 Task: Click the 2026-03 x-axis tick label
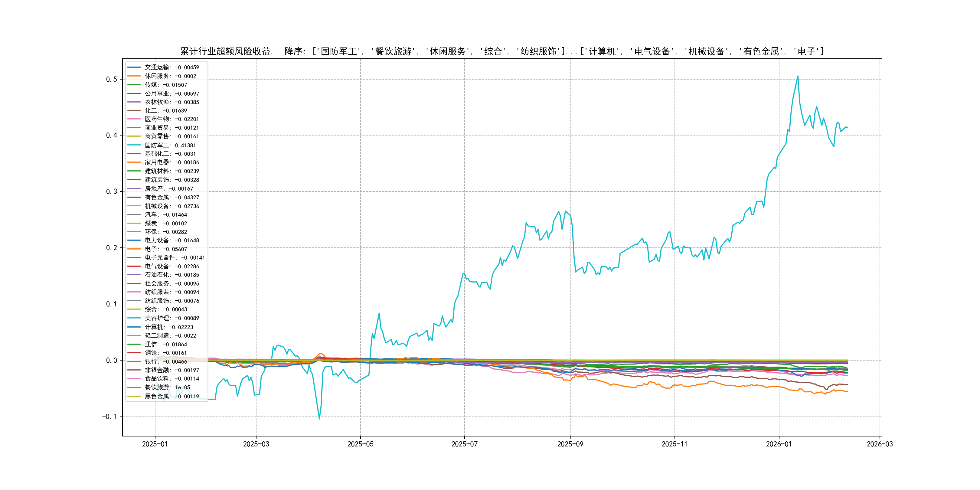click(x=879, y=444)
